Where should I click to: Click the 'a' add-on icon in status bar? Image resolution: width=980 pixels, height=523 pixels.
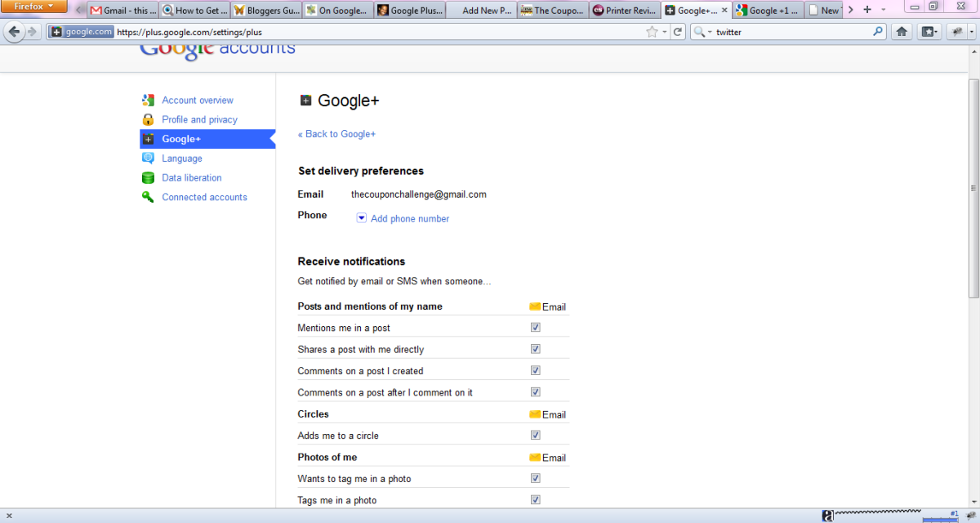pos(828,516)
